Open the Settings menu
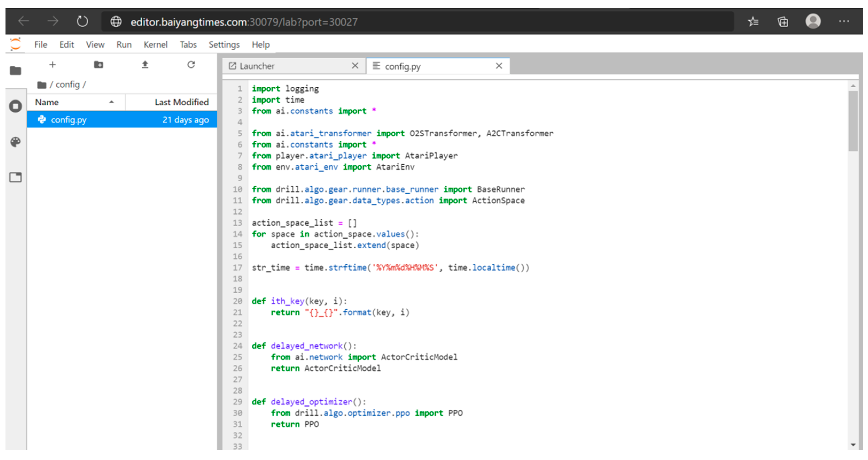868x460 pixels. click(224, 45)
